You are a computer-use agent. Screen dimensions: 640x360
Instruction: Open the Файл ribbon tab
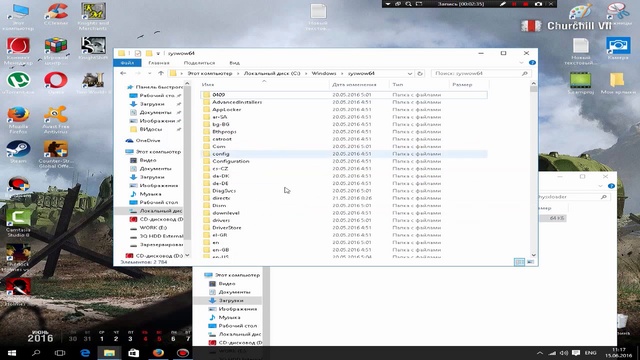click(x=127, y=63)
